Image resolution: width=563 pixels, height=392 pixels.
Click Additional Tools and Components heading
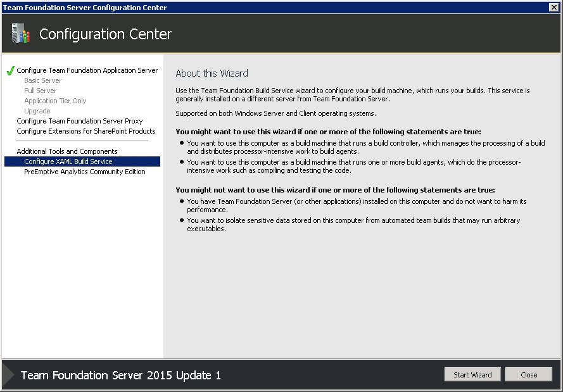click(67, 151)
